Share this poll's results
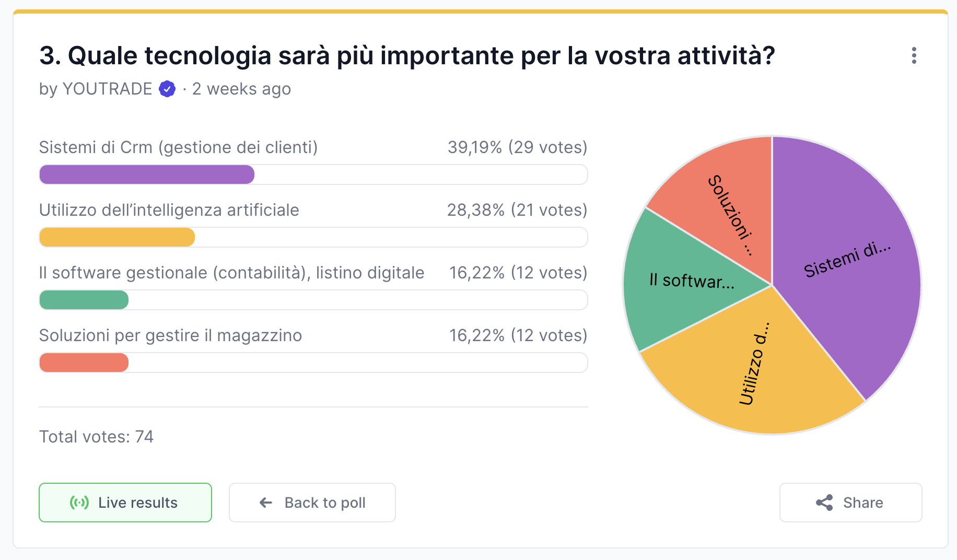 tap(850, 503)
